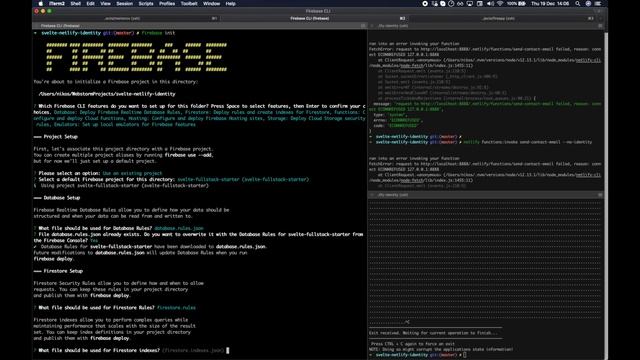Click the project path svelte-netlify-identity text
Viewport: 640px width, 360px height.
tap(107, 94)
